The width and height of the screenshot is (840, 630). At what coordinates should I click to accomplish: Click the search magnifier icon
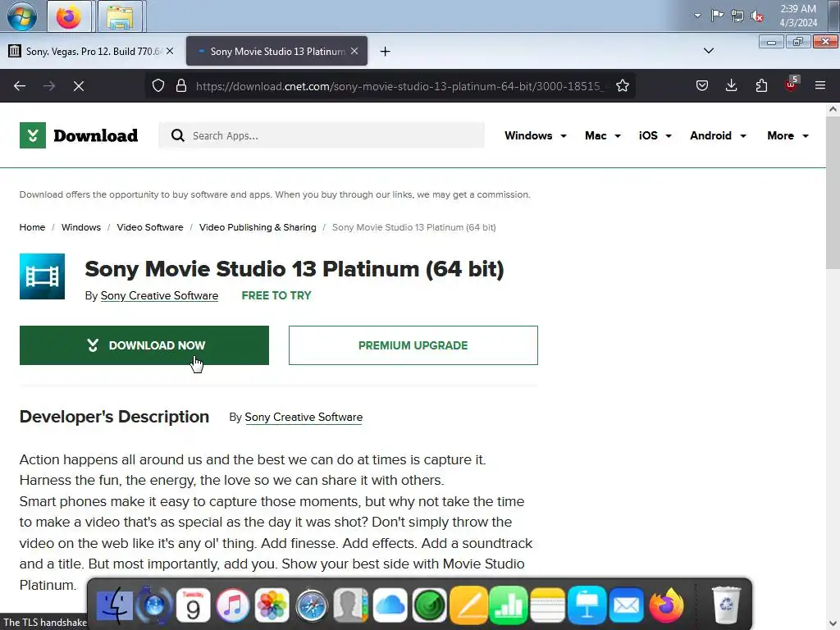pos(177,135)
